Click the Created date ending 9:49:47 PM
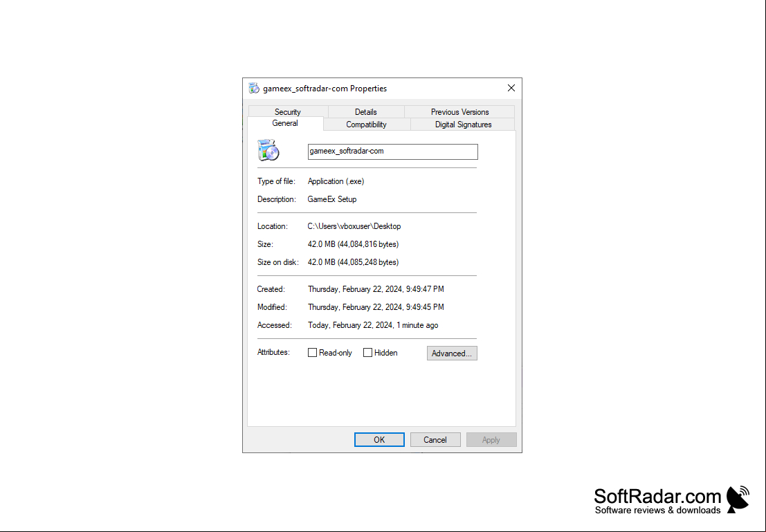This screenshot has height=532, width=766. [376, 289]
